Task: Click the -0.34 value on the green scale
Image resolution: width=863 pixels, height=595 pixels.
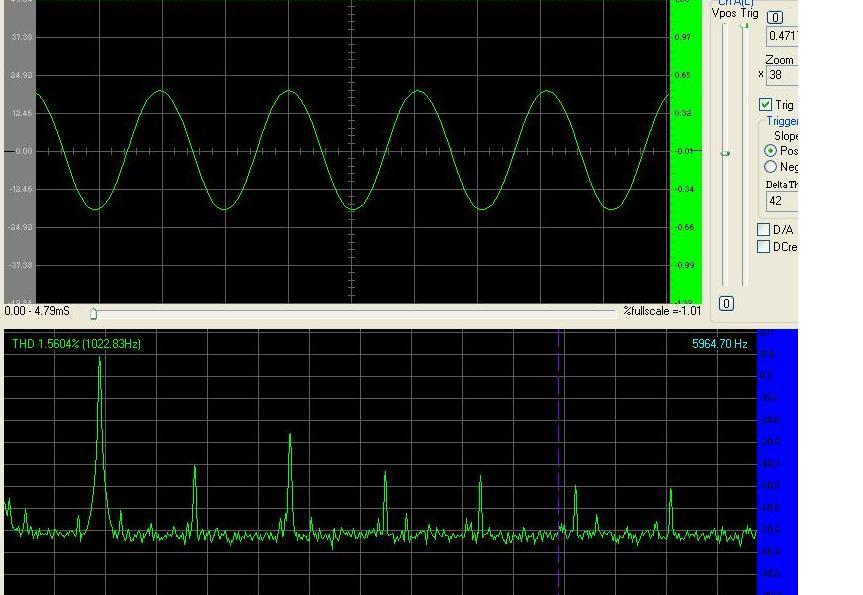Action: [x=684, y=189]
